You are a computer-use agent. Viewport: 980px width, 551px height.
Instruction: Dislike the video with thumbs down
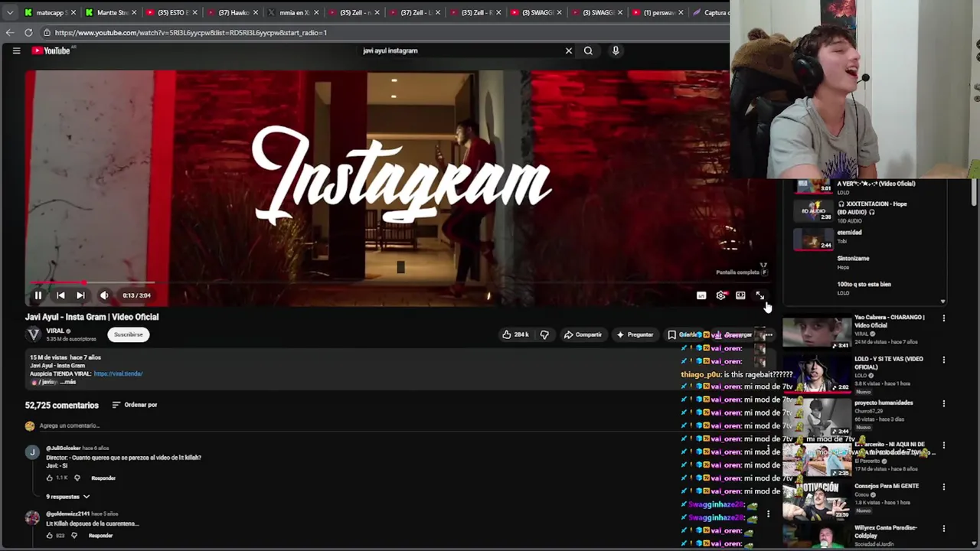point(544,334)
